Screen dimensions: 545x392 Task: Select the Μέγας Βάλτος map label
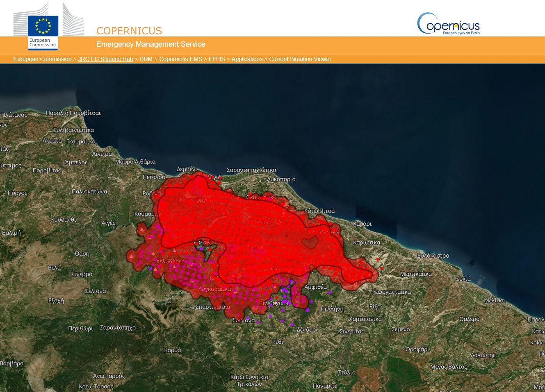[448, 367]
